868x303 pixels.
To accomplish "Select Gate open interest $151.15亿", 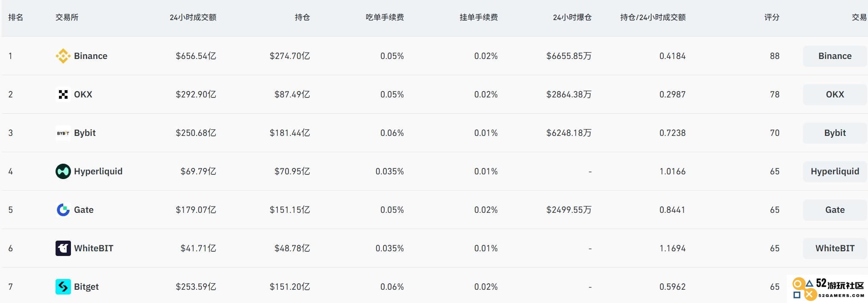I will tap(290, 210).
